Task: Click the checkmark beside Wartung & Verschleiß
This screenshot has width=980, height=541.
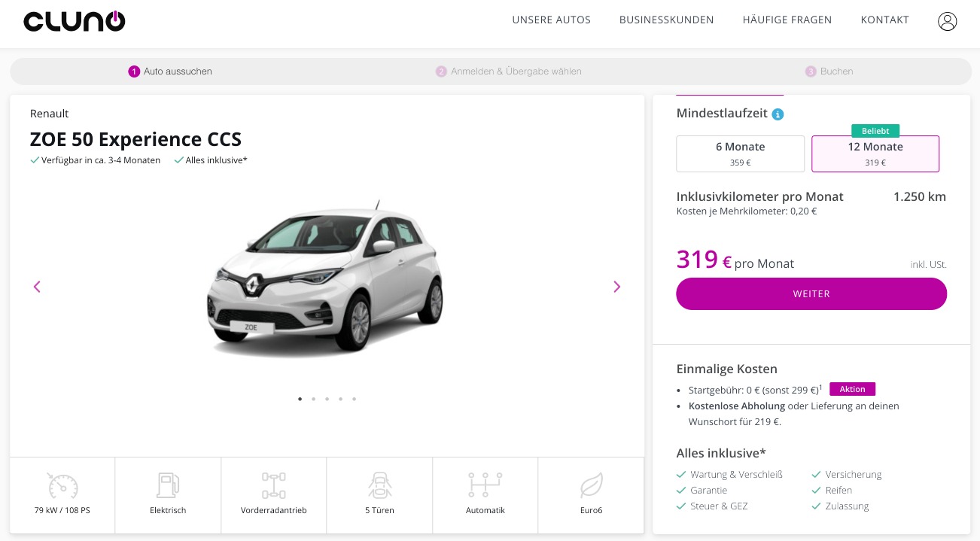Action: (x=681, y=475)
